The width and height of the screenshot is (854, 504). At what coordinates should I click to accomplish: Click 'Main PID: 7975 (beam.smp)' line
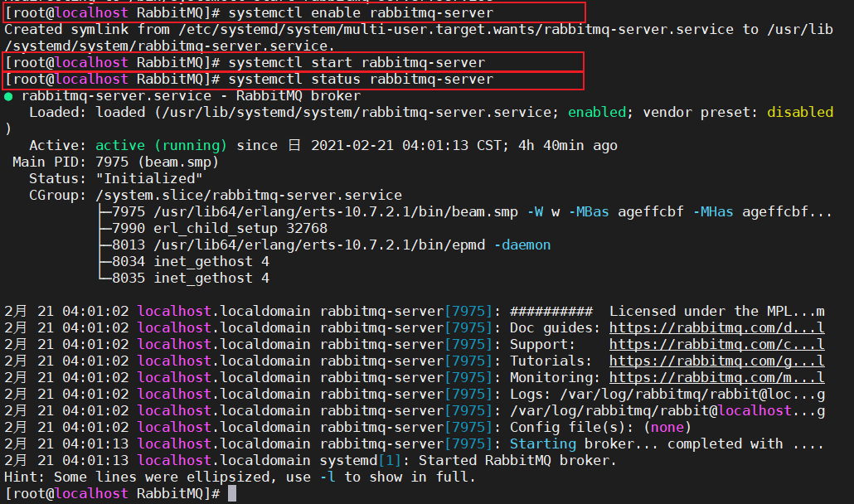coord(115,162)
